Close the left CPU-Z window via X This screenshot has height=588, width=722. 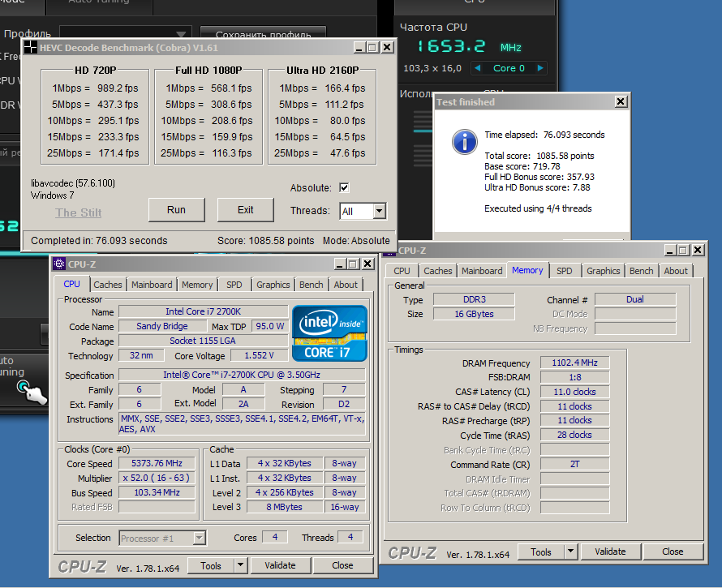(x=367, y=264)
